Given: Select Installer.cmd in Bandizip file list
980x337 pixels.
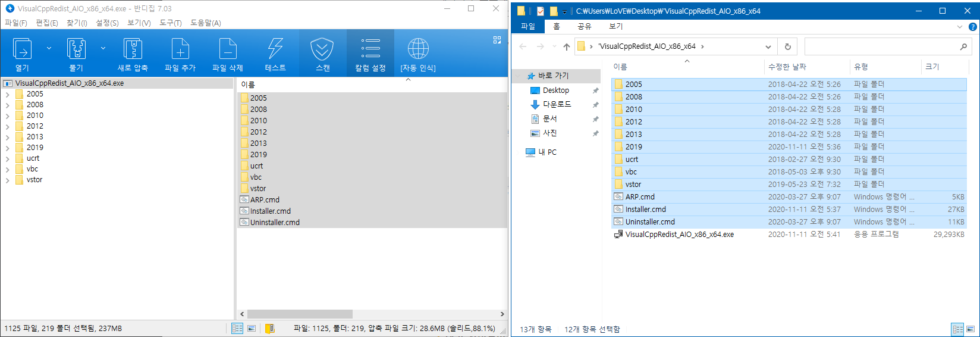Looking at the screenshot, I should (x=271, y=211).
